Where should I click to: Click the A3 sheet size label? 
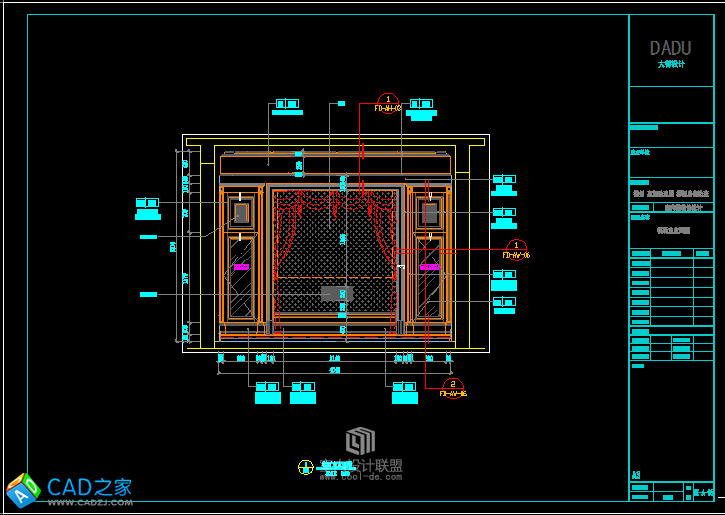(636, 475)
